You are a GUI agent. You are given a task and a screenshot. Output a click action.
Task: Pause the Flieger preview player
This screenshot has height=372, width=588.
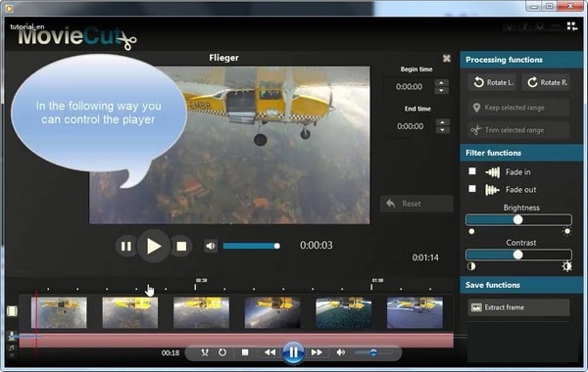(x=126, y=246)
